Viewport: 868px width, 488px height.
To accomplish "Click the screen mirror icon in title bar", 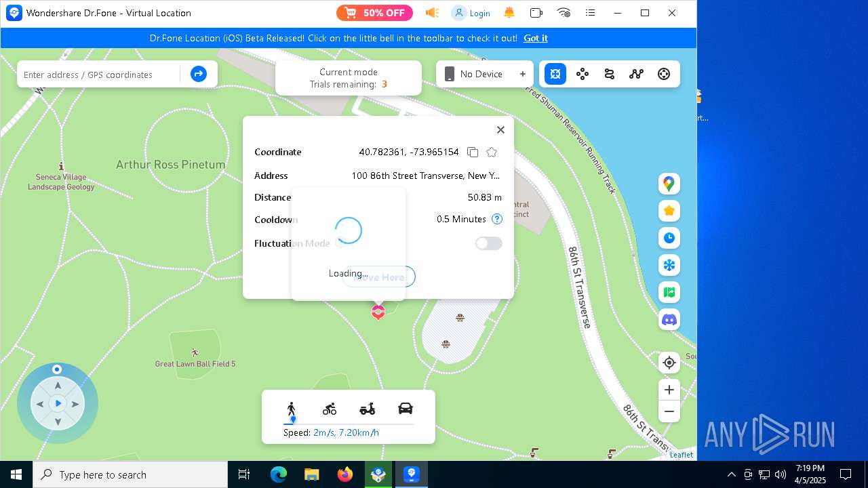I will [536, 13].
